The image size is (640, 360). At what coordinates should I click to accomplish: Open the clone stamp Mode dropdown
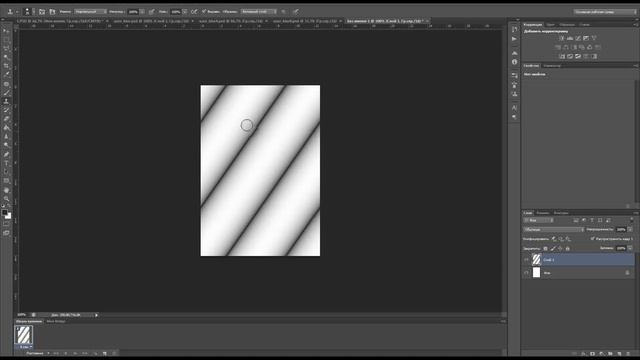pos(91,12)
